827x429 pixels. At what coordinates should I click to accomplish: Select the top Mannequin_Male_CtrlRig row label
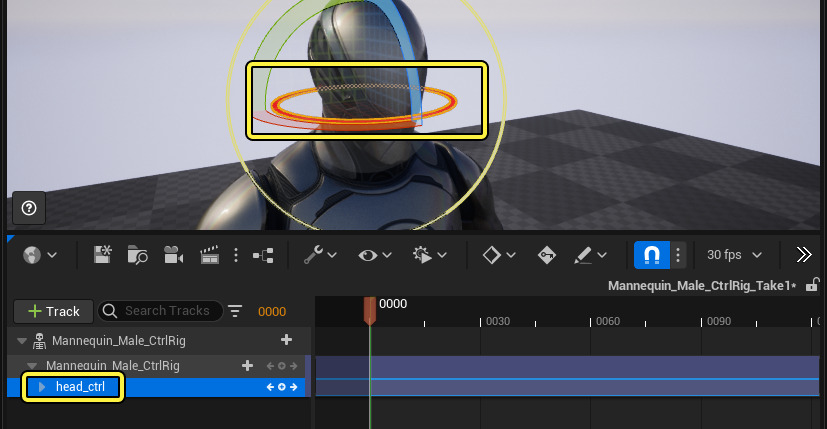pyautogui.click(x=119, y=341)
